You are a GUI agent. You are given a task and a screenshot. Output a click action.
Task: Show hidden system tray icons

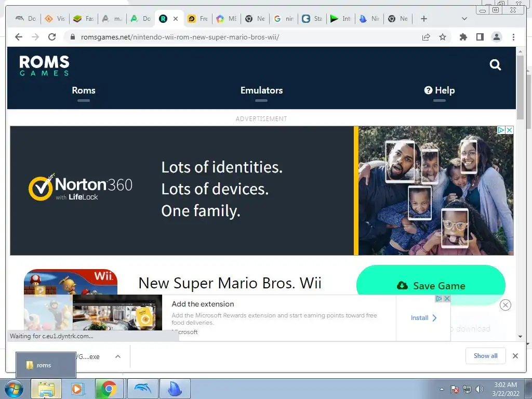tap(442, 389)
